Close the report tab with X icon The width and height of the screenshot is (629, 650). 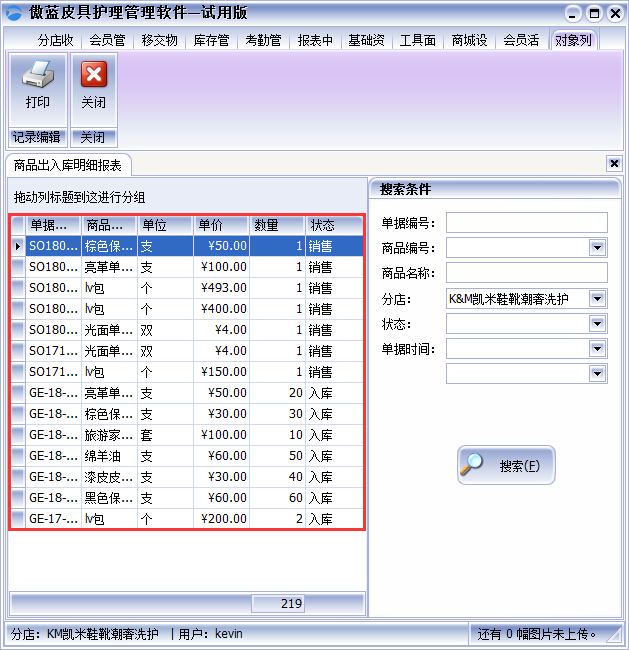614,164
